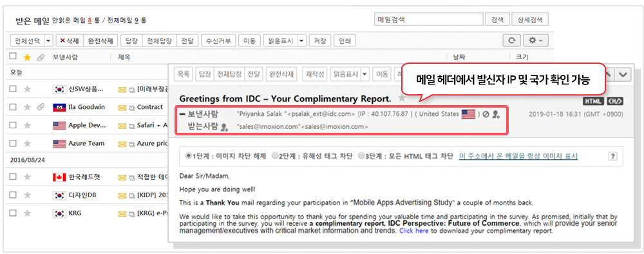Click the Haiti flag for Ila Goodwin

59,107
